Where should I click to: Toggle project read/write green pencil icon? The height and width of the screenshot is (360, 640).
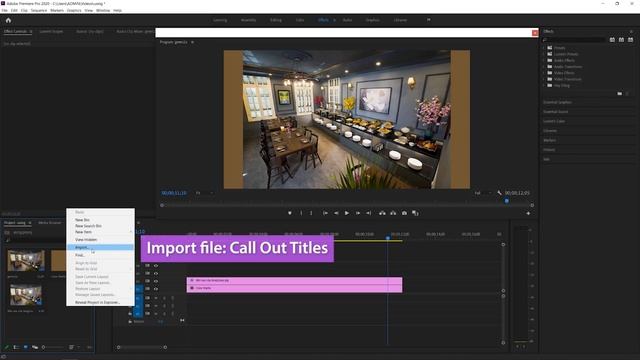pyautogui.click(x=6, y=347)
